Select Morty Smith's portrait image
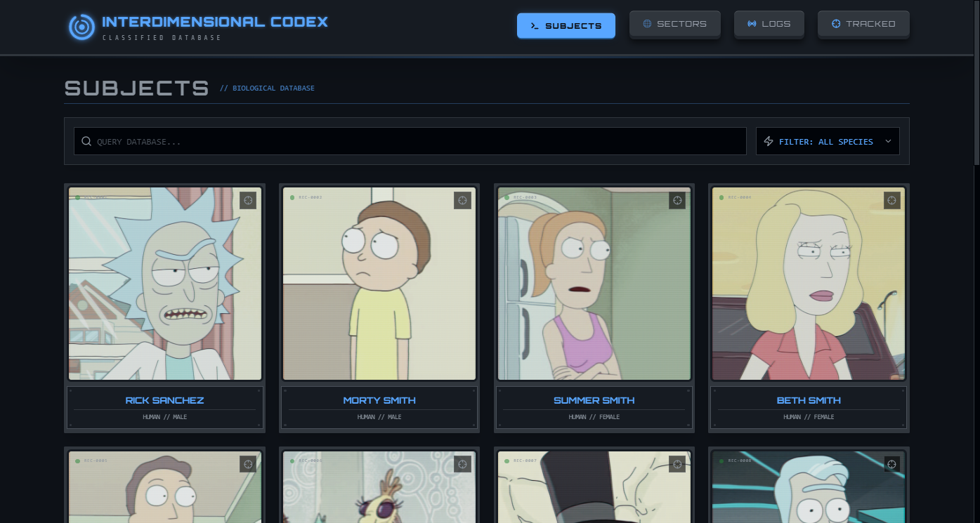Image resolution: width=980 pixels, height=523 pixels. point(379,284)
